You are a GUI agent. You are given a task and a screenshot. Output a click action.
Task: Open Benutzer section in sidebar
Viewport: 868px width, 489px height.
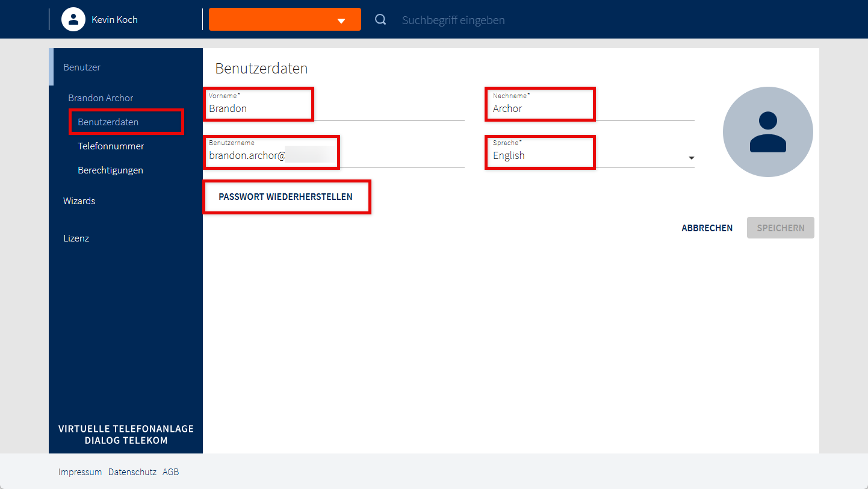click(82, 67)
